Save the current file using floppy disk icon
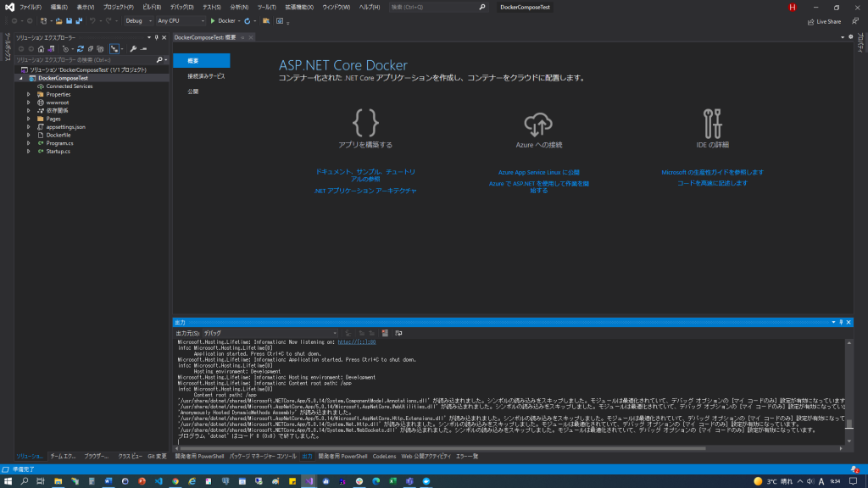 (x=70, y=21)
